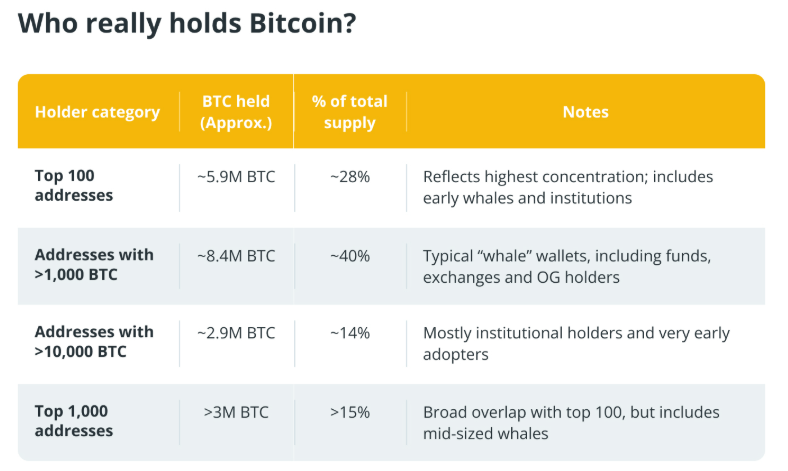Click the "Addresses with >10,000 BTC" row label
The height and width of the screenshot is (471, 788).
point(94,341)
